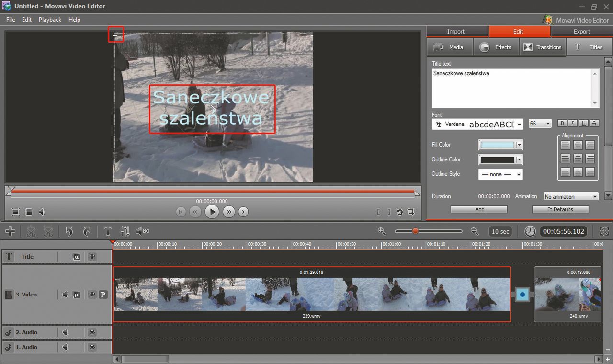The width and height of the screenshot is (613, 364).
Task: Click the 2. Audio track note icon
Action: [x=9, y=332]
